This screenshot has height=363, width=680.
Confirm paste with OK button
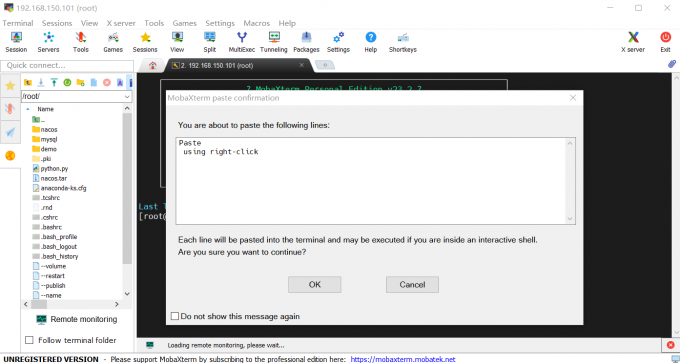click(314, 285)
